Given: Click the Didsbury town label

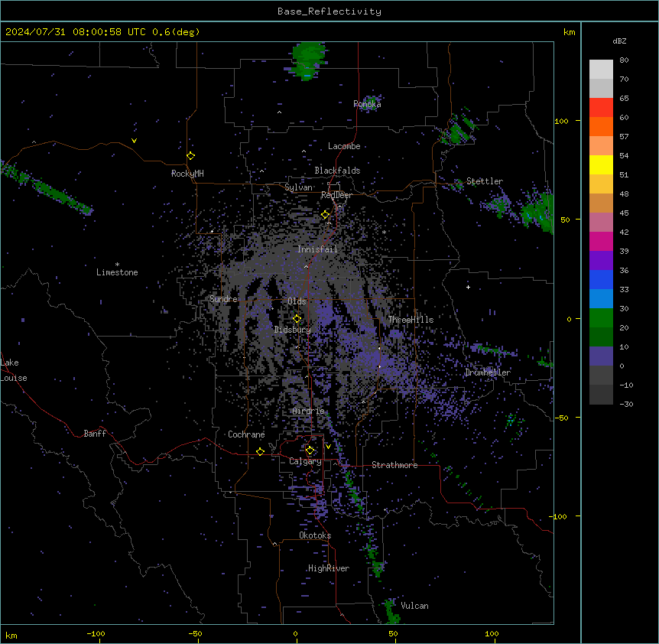Looking at the screenshot, I should pyautogui.click(x=293, y=330).
